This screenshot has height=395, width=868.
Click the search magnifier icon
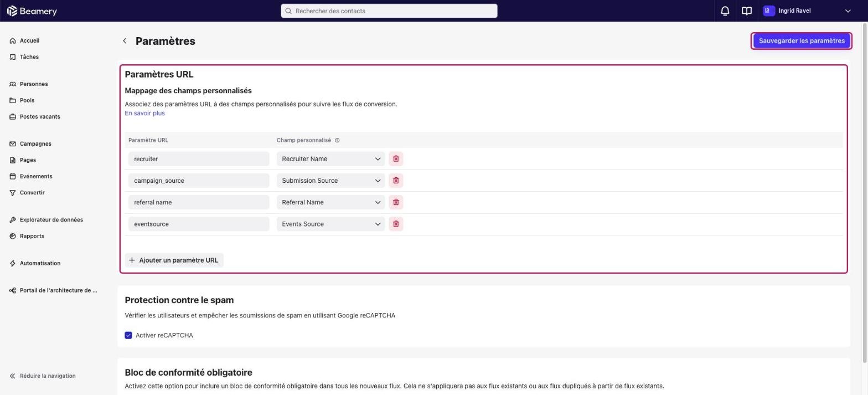point(288,11)
